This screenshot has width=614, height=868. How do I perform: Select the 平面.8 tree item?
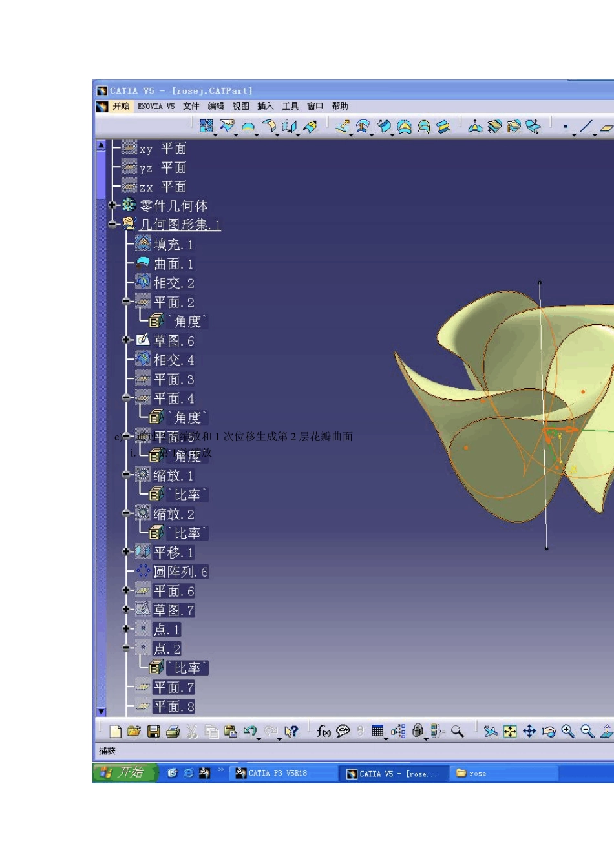165,707
